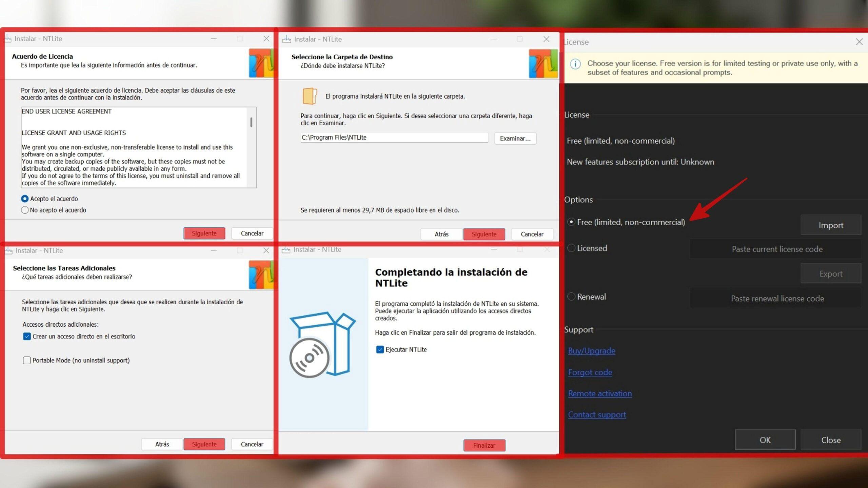Choose the Licensed radio option
868x488 pixels.
[571, 248]
